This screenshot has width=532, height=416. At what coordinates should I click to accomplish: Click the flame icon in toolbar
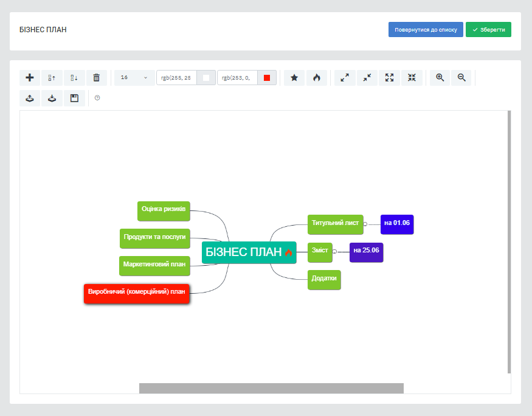pyautogui.click(x=316, y=78)
